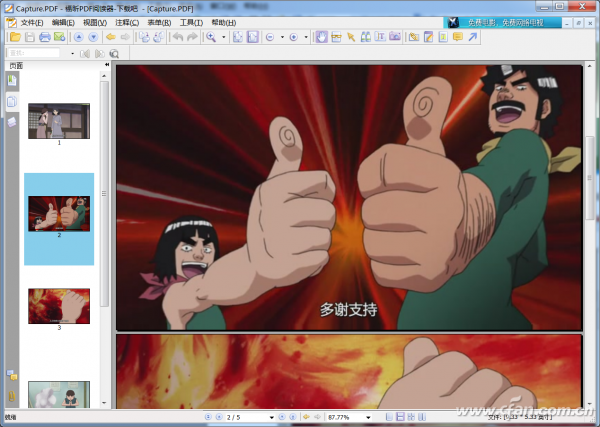Click the attach-file paperclip icon
The width and height of the screenshot is (600, 427).
tap(414, 37)
